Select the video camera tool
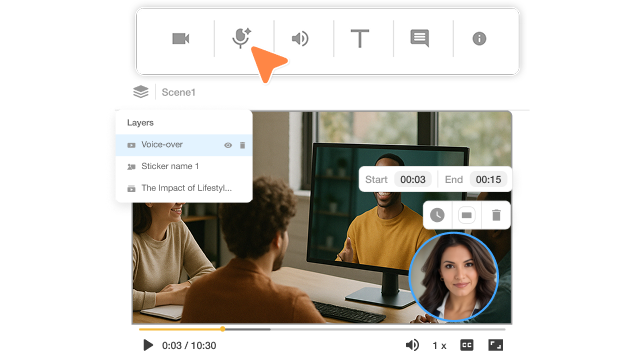 180,39
